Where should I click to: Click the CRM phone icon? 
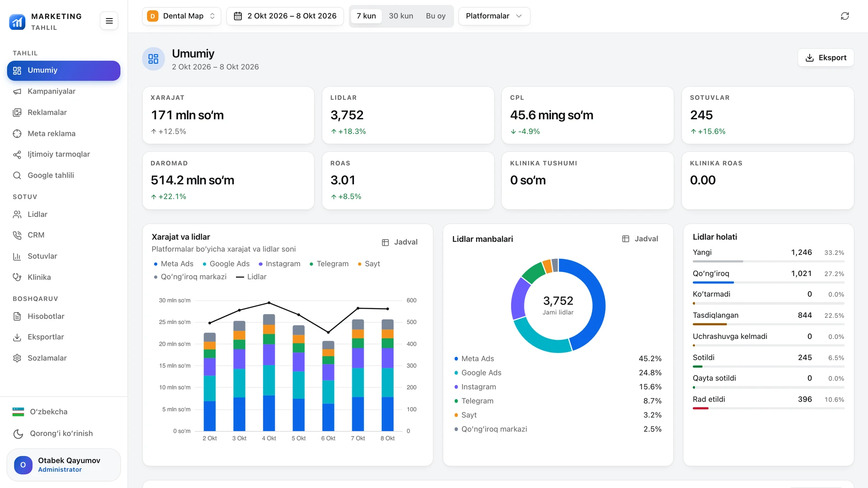click(17, 235)
